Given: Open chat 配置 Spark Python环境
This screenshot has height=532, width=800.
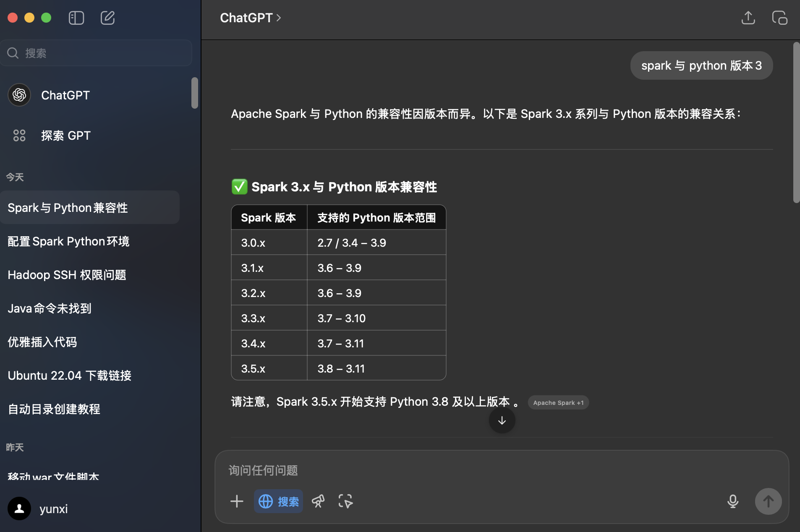Looking at the screenshot, I should point(90,241).
